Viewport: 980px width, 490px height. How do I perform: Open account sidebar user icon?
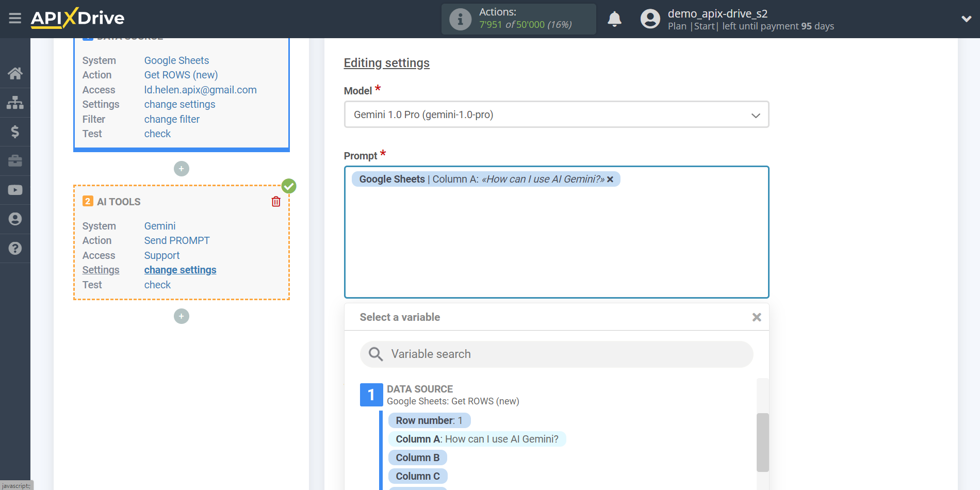tap(15, 219)
